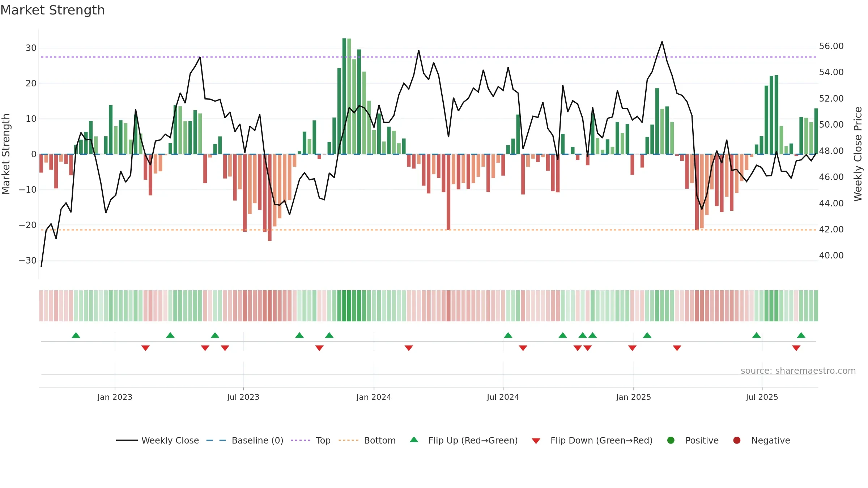Click the green flip-up marker just after Jul 2024

coord(508,335)
